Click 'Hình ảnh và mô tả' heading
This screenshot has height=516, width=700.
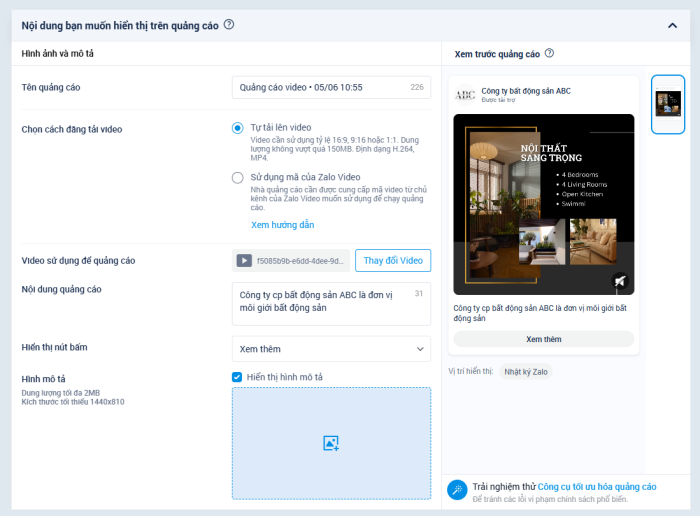click(x=58, y=54)
